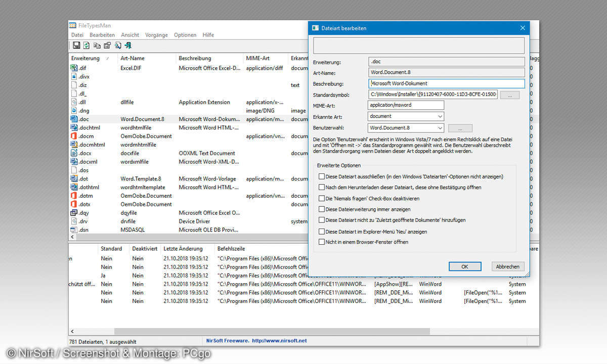607x364 pixels.
Task: Open the Vorgänge menu
Action: click(x=156, y=35)
